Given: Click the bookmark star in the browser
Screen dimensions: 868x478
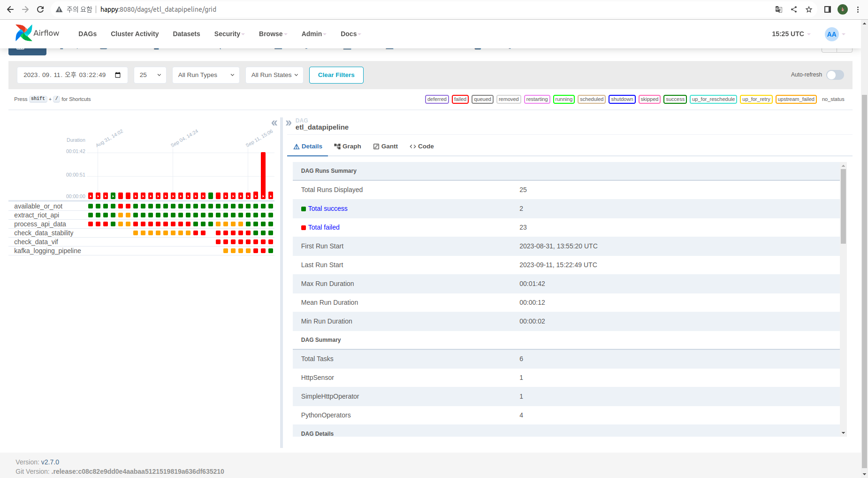Looking at the screenshot, I should (809, 9).
